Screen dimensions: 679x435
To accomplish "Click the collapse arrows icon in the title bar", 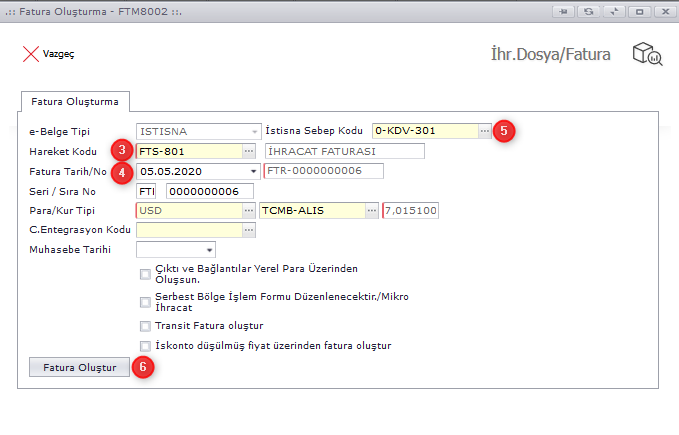I will tap(614, 11).
